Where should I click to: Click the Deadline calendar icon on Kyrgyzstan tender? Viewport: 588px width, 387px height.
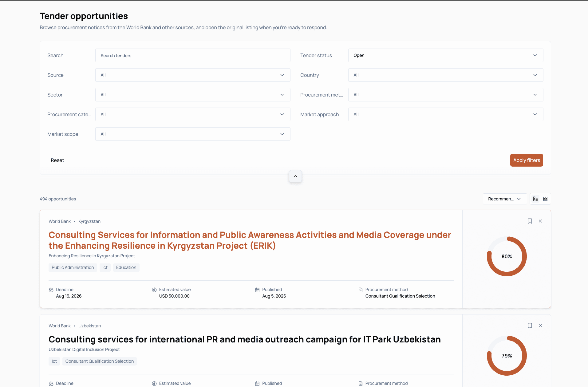coord(51,290)
